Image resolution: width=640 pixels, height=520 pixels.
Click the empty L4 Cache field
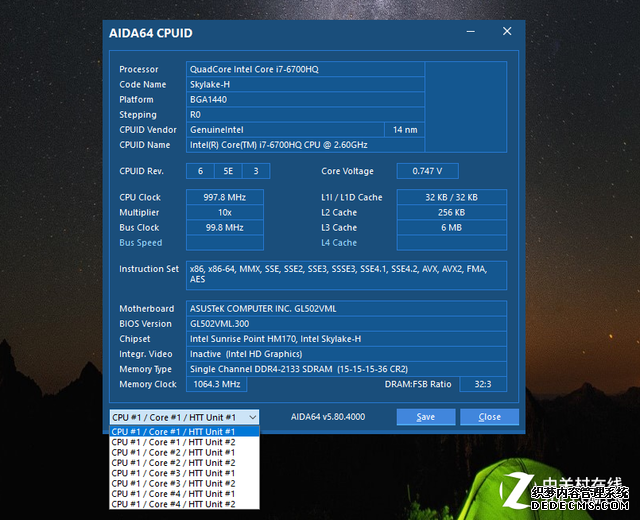[452, 242]
